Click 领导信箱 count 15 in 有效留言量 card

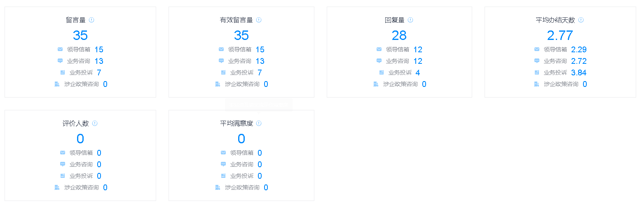tap(260, 49)
